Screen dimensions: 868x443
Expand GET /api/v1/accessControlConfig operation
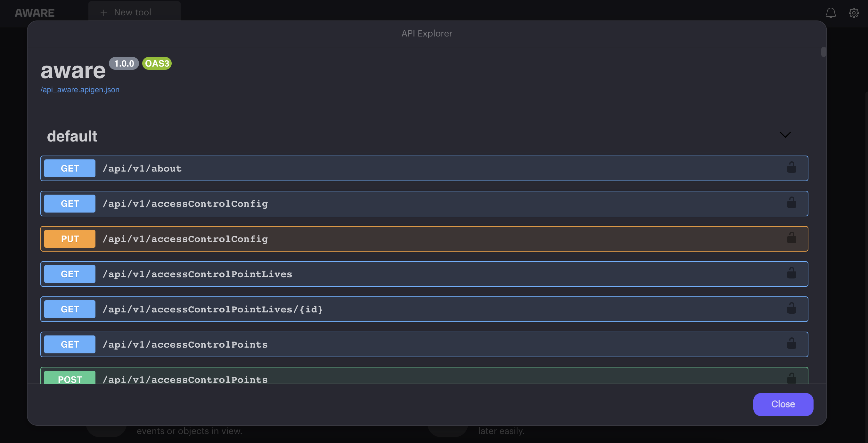(x=424, y=204)
